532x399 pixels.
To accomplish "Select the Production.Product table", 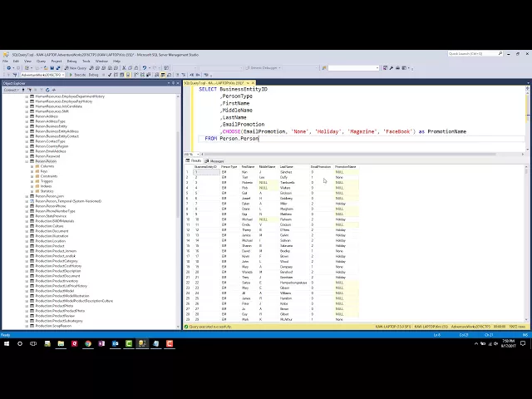I will 50,246.
